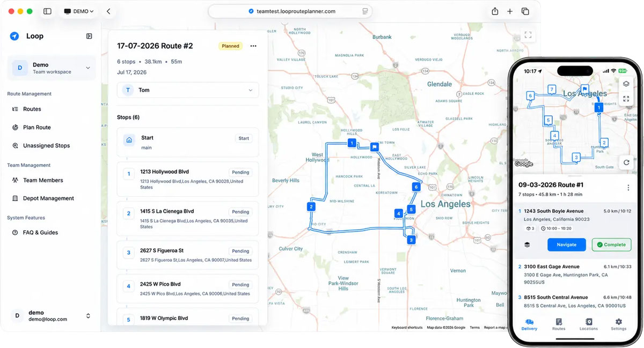Click the Unassigned Stops icon

coord(15,145)
